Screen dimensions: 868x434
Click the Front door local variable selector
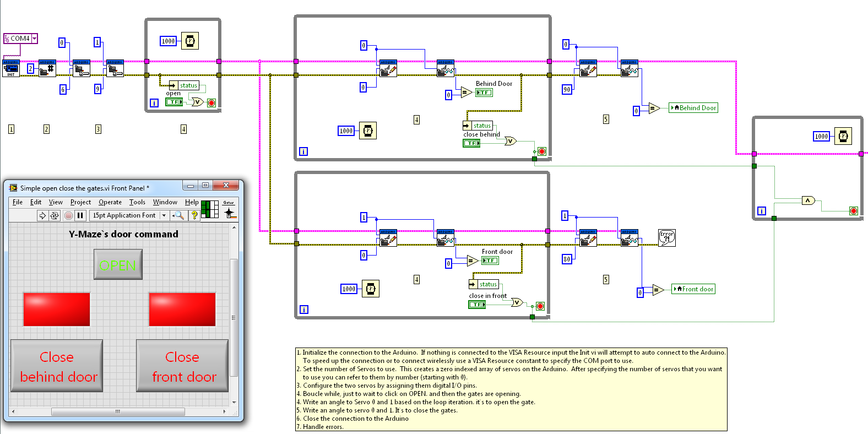(x=693, y=289)
